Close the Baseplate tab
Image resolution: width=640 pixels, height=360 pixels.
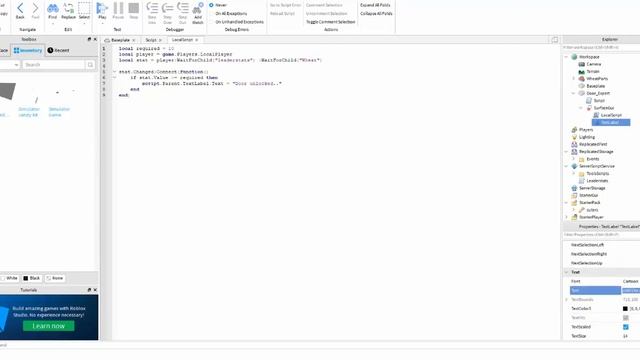(x=133, y=40)
